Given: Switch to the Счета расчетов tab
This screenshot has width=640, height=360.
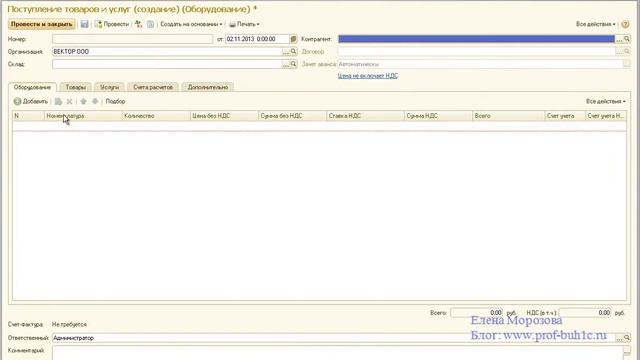Looking at the screenshot, I should (153, 87).
